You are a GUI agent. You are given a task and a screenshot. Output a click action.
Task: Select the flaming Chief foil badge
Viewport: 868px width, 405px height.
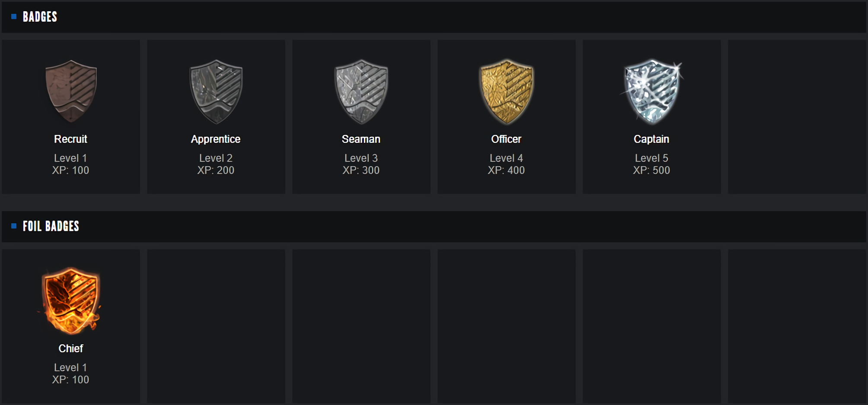(71, 301)
